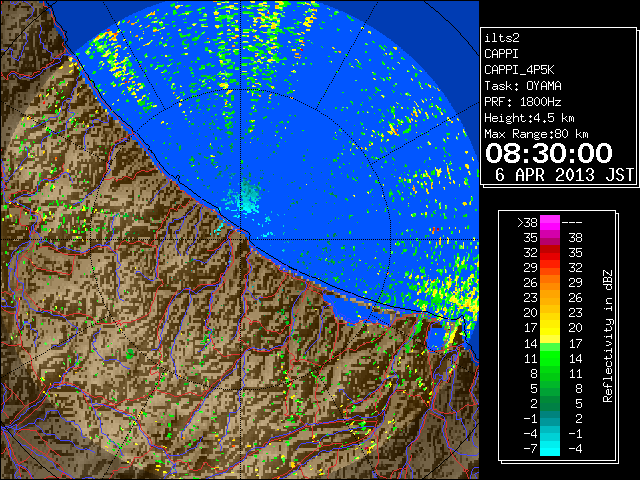
Task: Click the '>38' legend label
Action: (527, 222)
